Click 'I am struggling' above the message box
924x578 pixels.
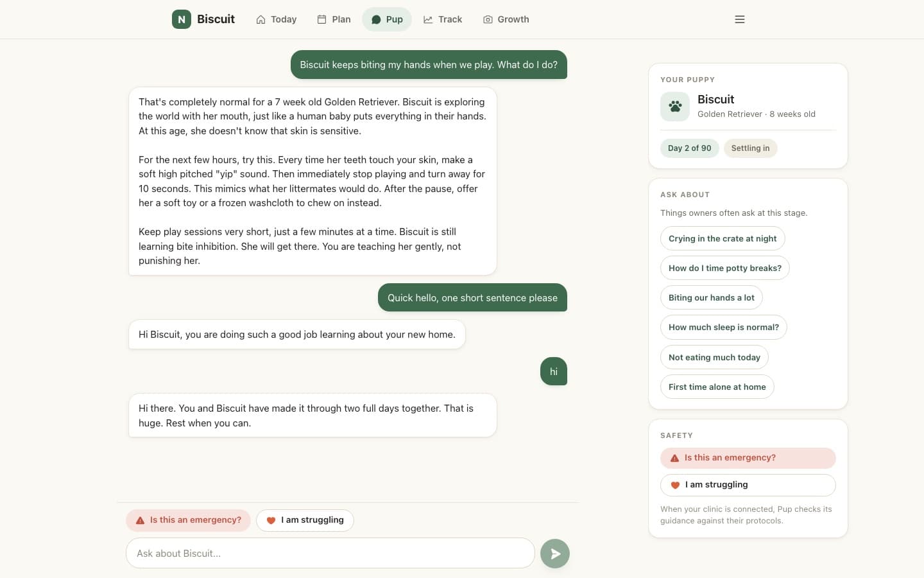(x=305, y=520)
